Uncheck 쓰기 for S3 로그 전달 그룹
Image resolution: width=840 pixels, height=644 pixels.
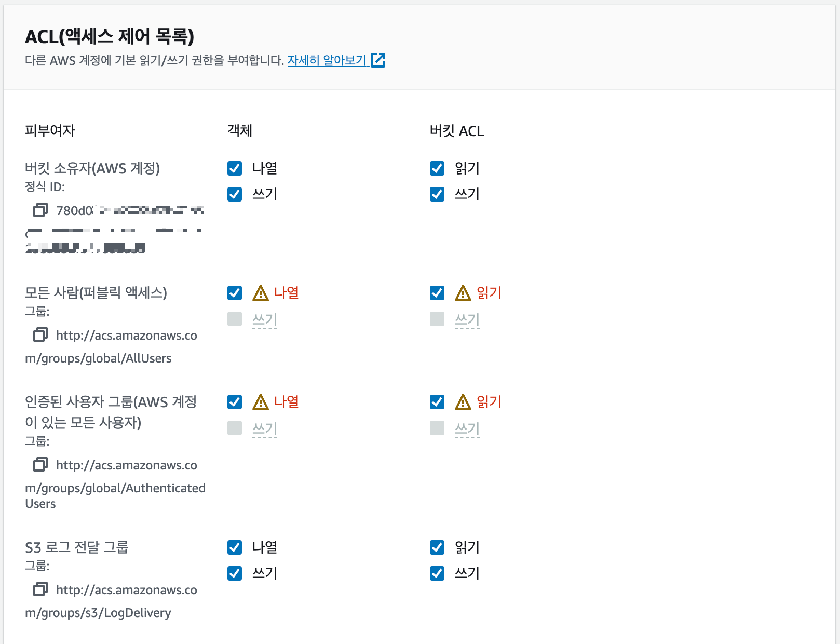point(235,573)
